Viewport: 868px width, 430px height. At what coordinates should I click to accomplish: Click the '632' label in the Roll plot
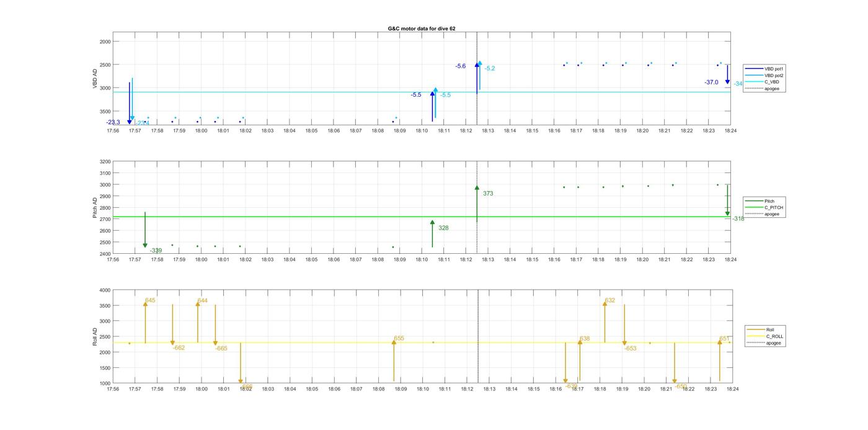coord(610,300)
